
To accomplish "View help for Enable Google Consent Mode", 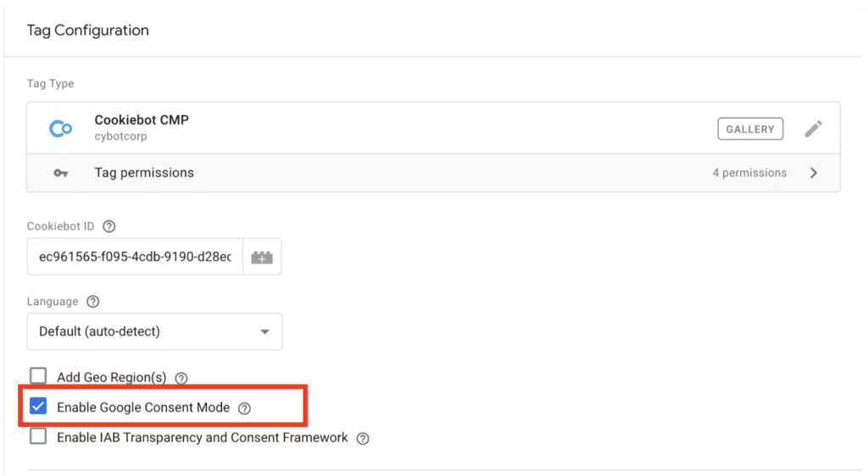I will point(244,408).
